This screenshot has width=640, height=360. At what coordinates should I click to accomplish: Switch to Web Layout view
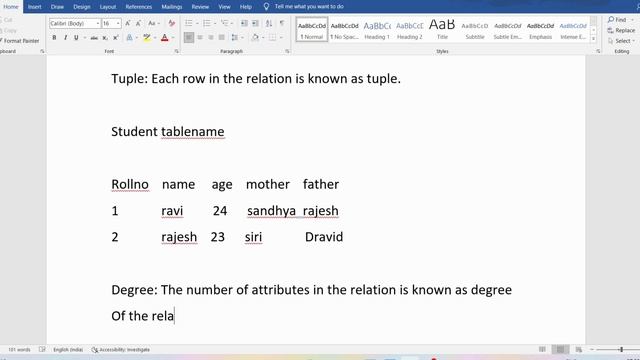579,349
